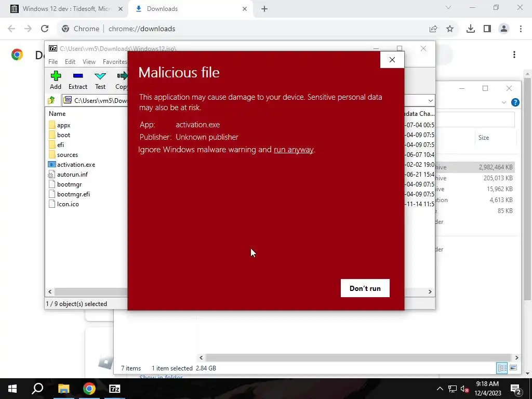
Task: Open Downloads page more actions menu
Action: [x=514, y=55]
